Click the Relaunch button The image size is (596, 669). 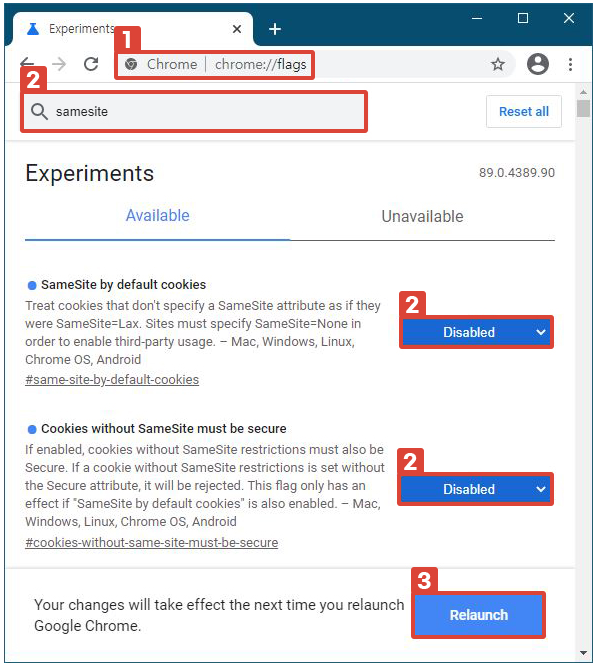pos(479,615)
